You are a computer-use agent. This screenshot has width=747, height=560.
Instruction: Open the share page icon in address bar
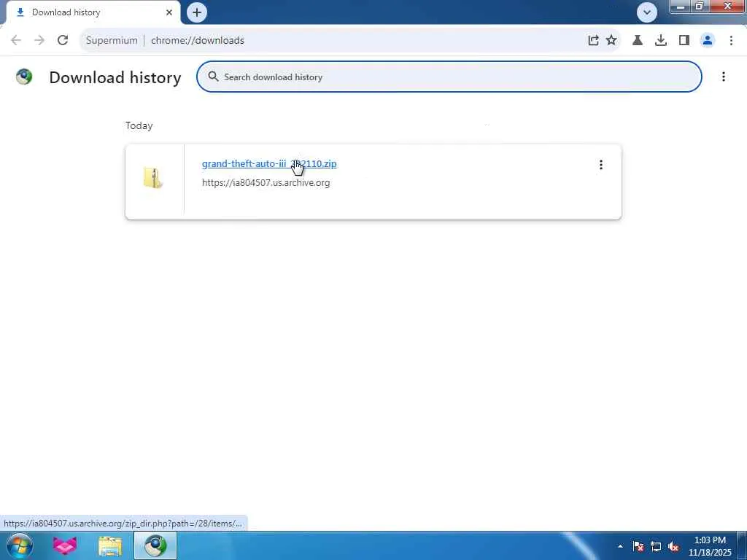[x=593, y=41]
